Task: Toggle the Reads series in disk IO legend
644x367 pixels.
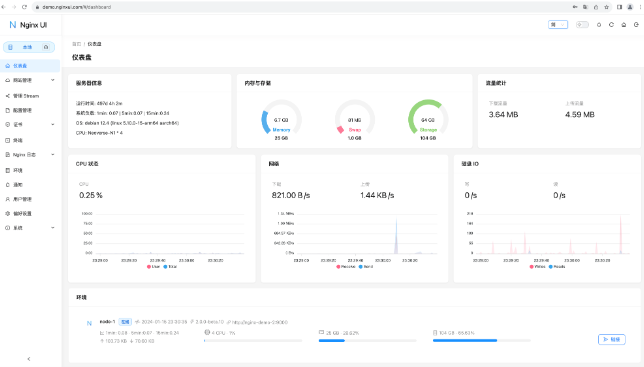Action: pos(557,267)
